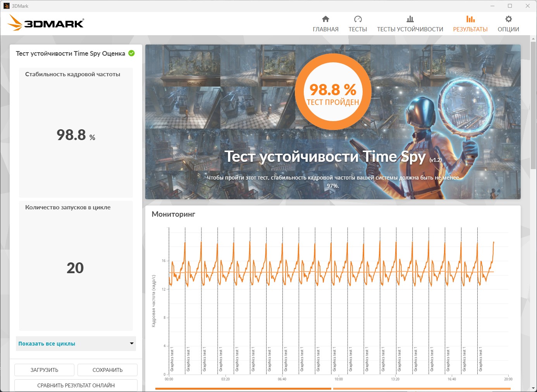537x392 pixels.
Task: Click the Кадровая частота (кадр/с) axis label
Action: [x=154, y=301]
